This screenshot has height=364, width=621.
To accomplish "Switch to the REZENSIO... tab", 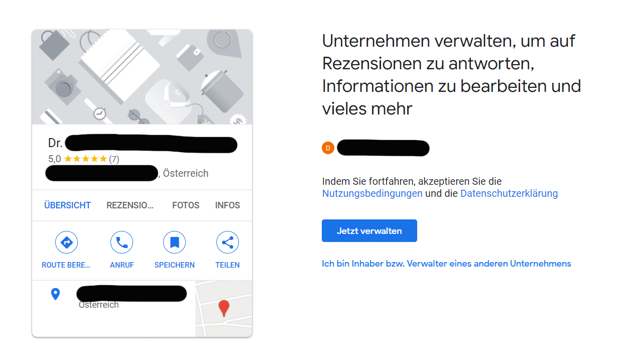I will (130, 205).
